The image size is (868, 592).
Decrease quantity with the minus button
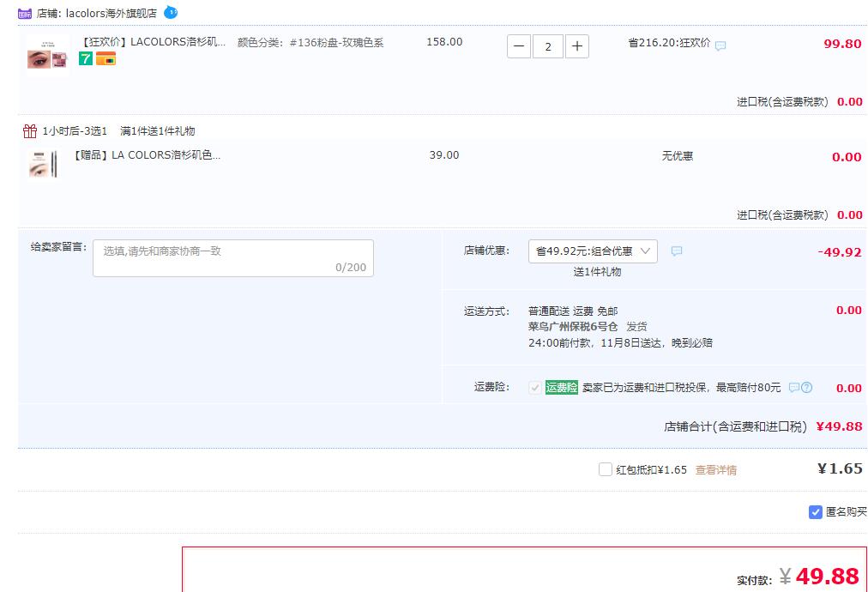click(519, 46)
